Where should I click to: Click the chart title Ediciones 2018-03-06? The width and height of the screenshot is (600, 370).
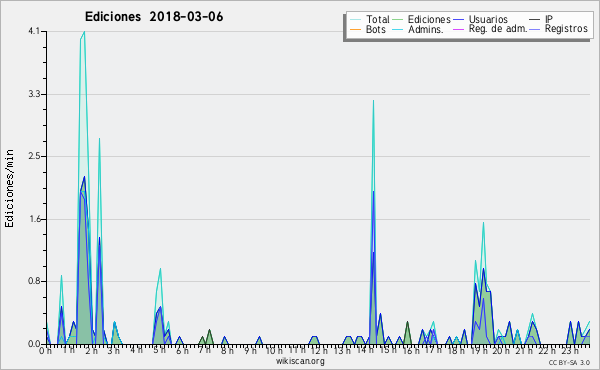click(x=154, y=17)
